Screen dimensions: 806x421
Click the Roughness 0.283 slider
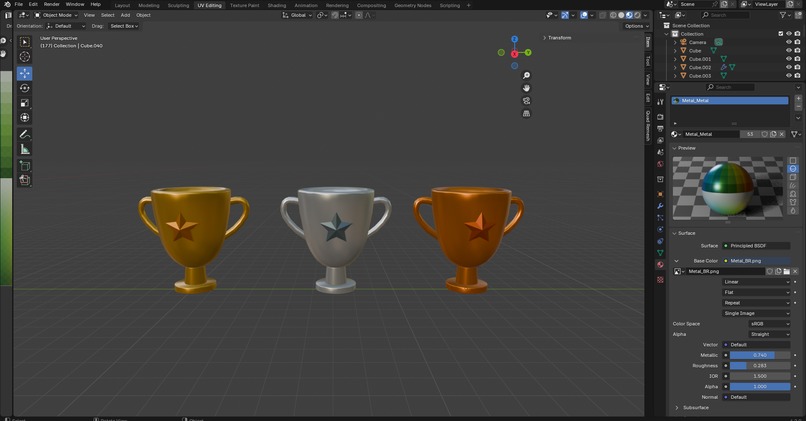[x=760, y=365]
